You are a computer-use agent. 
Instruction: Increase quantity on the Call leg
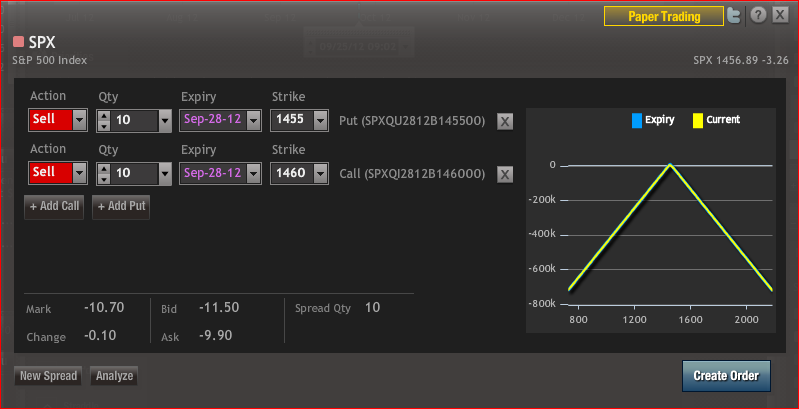pyautogui.click(x=104, y=169)
